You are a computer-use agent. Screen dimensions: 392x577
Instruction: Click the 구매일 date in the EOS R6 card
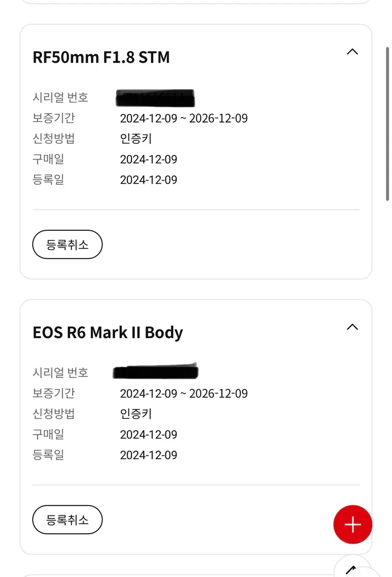148,435
